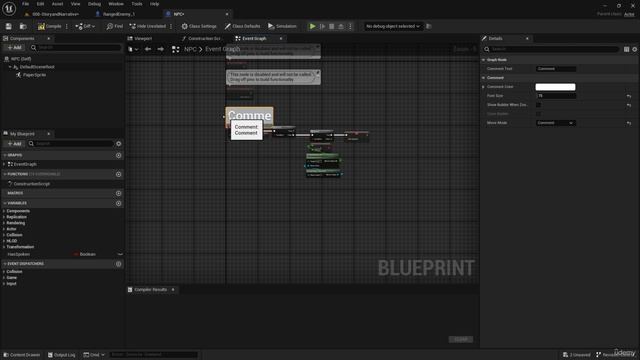Image resolution: width=640 pixels, height=360 pixels.
Task: Close the Event Graph tab
Action: pyautogui.click(x=281, y=38)
